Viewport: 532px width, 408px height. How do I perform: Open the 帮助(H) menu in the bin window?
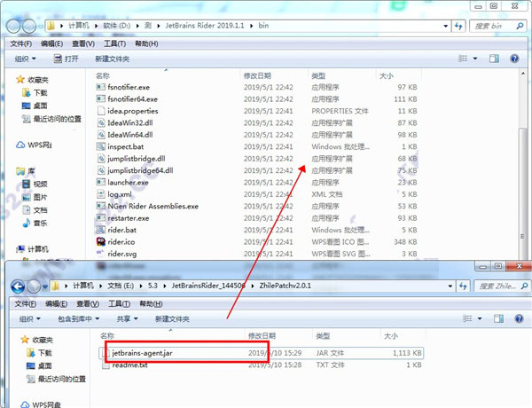(x=146, y=43)
